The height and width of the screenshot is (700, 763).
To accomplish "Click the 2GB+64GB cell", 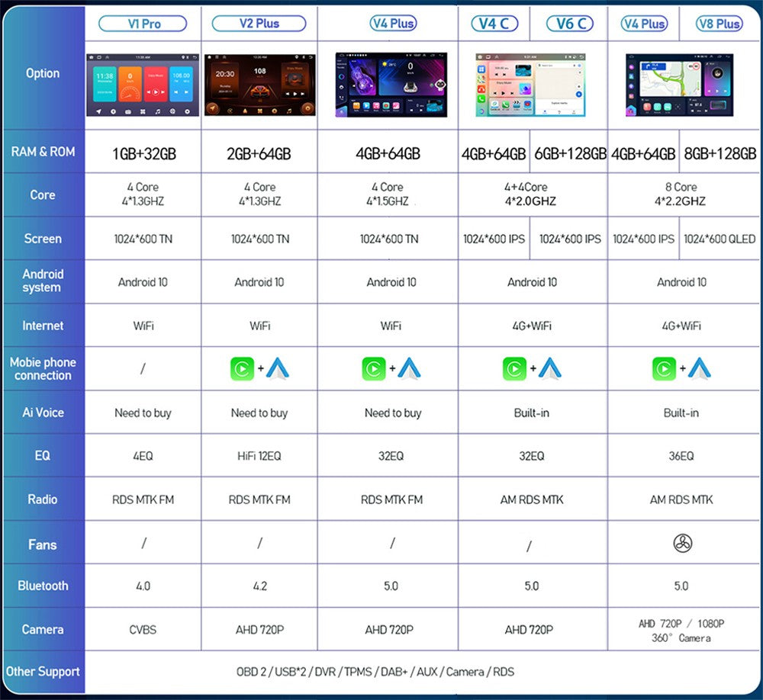I will [259, 154].
